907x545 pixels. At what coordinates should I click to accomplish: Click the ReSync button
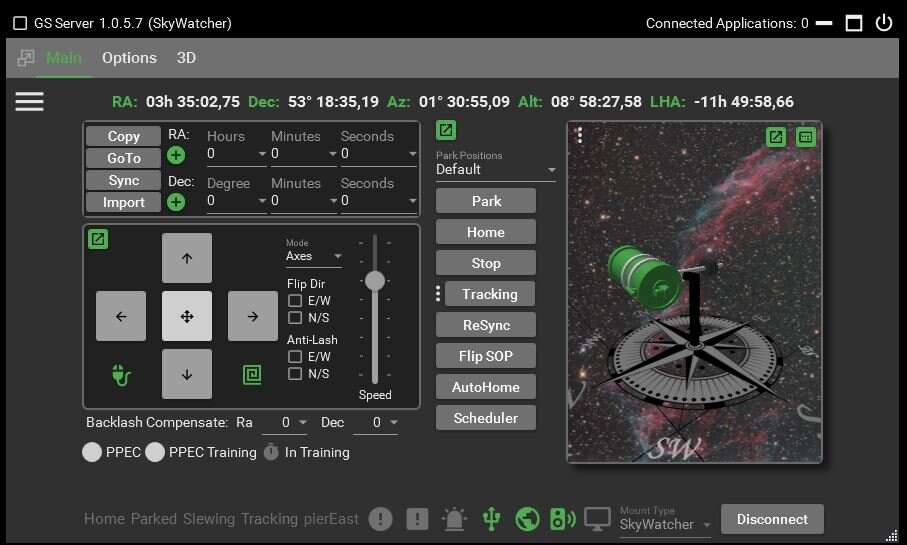(486, 325)
